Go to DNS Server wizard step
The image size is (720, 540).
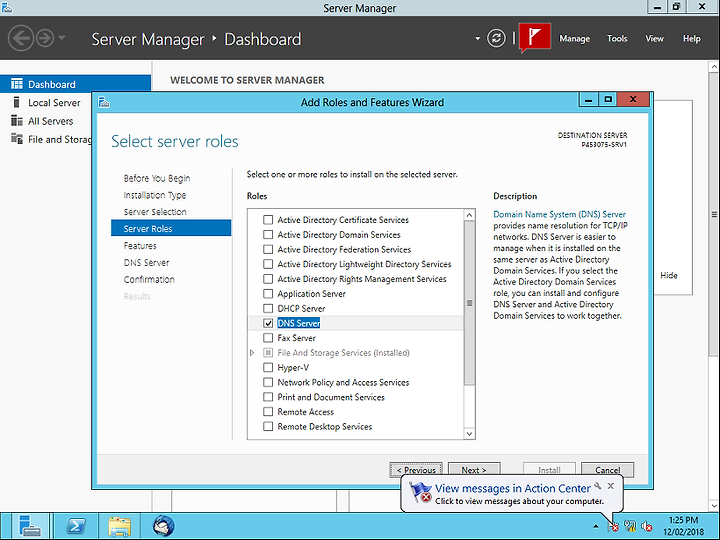click(x=146, y=262)
